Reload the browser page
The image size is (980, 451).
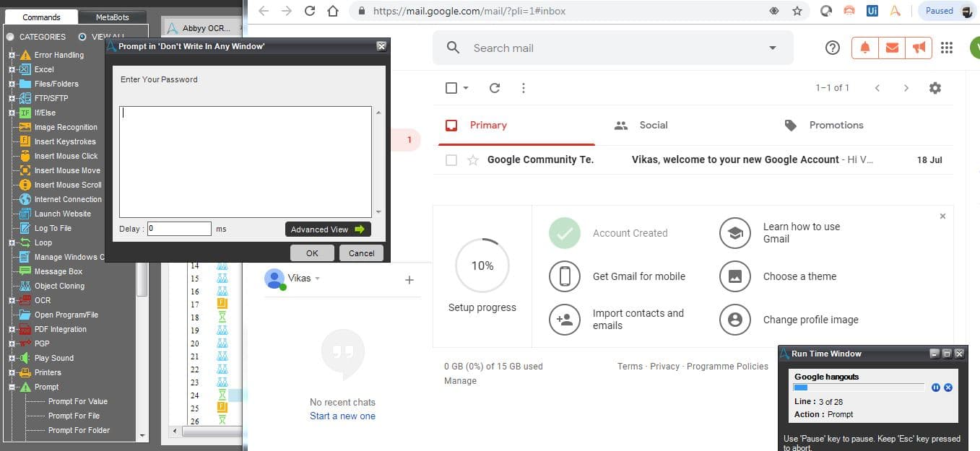pyautogui.click(x=310, y=11)
